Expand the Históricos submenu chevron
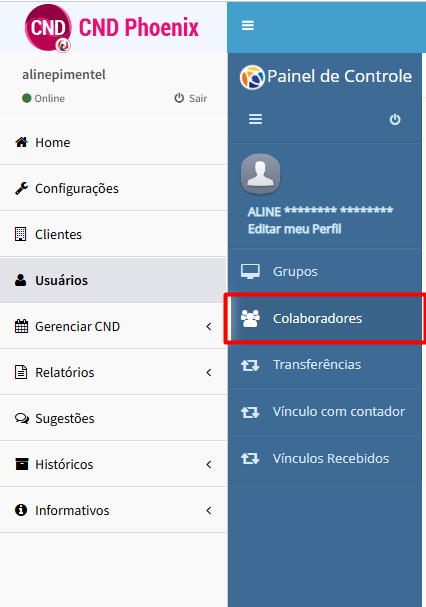This screenshot has width=426, height=607. point(209,464)
